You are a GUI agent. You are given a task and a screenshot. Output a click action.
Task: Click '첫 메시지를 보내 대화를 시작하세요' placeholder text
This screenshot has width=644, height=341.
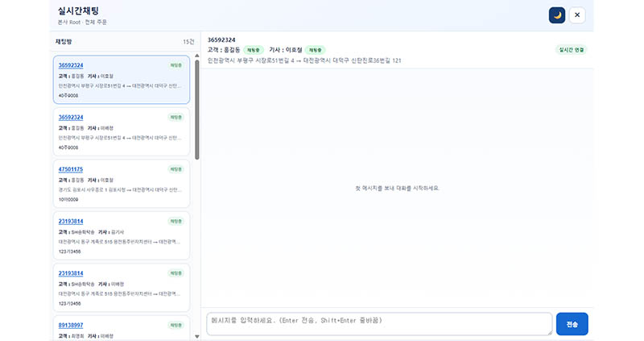click(x=397, y=188)
